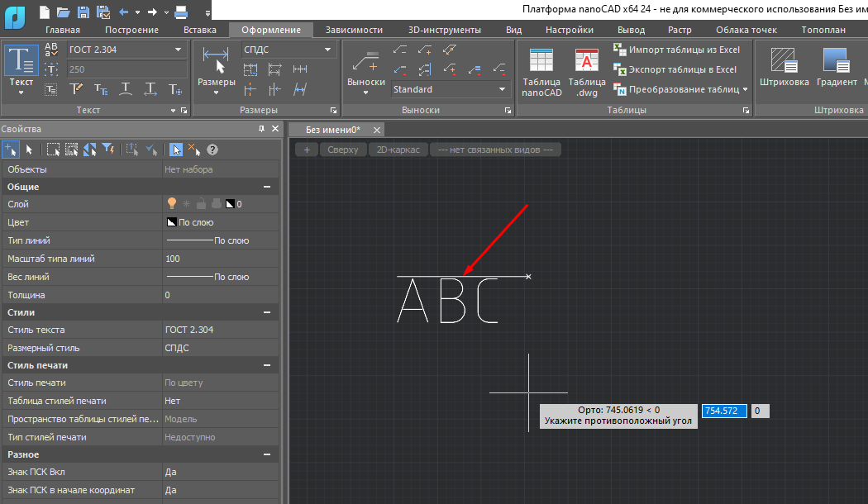
Task: Click the help question mark in Свойства panel
Action: [x=212, y=150]
